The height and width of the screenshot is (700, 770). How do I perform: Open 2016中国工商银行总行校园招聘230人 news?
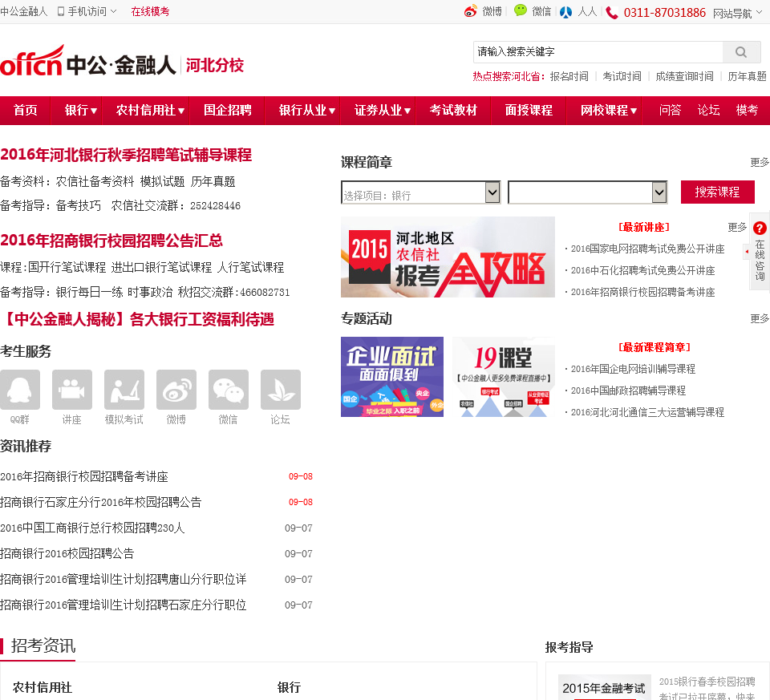(x=92, y=528)
